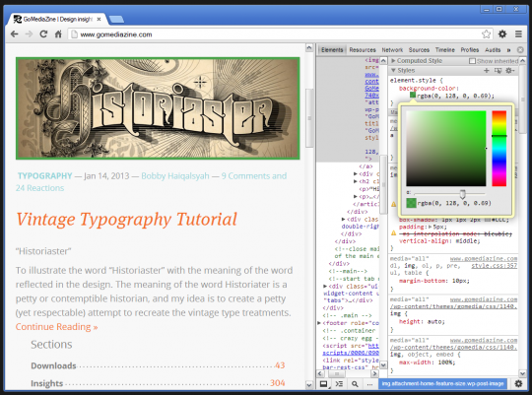The width and height of the screenshot is (532, 395).
Task: Open the Insights section link
Action: click(x=47, y=383)
